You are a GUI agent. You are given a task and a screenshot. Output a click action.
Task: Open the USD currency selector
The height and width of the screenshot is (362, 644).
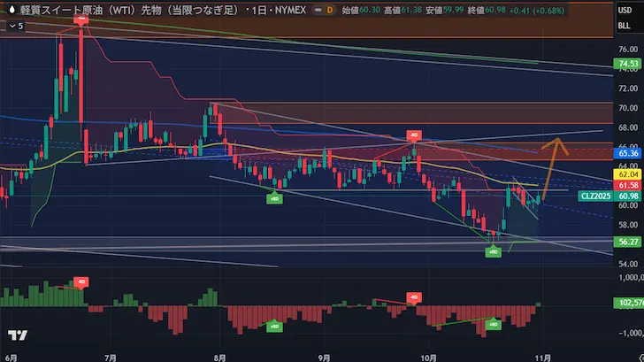pyautogui.click(x=626, y=11)
